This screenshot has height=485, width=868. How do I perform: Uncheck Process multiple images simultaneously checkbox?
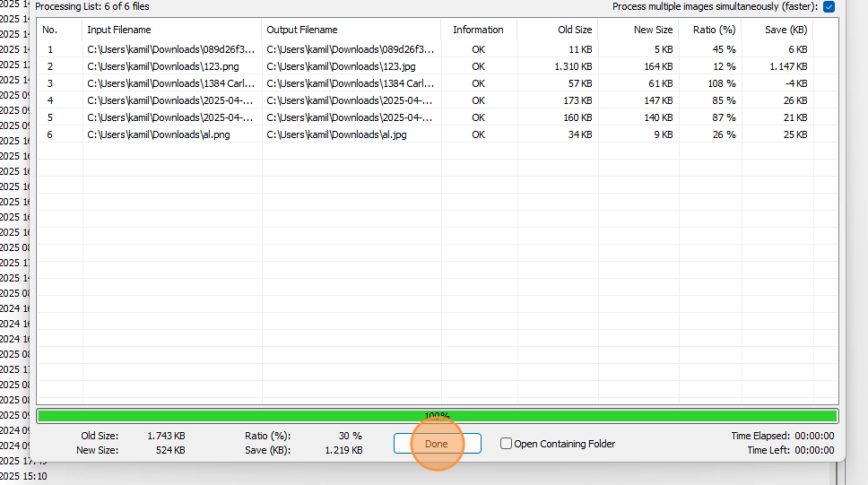[829, 7]
